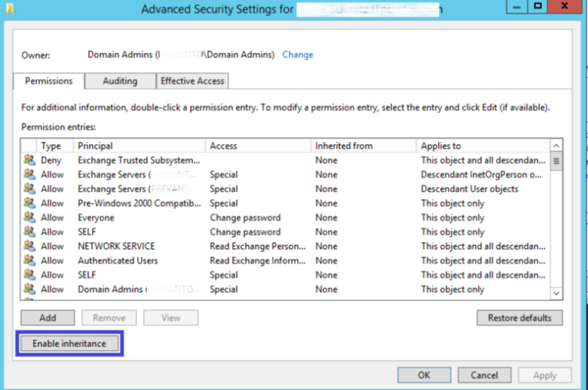Image resolution: width=588 pixels, height=390 pixels.
Task: Click Restore defaults button
Action: tap(519, 318)
